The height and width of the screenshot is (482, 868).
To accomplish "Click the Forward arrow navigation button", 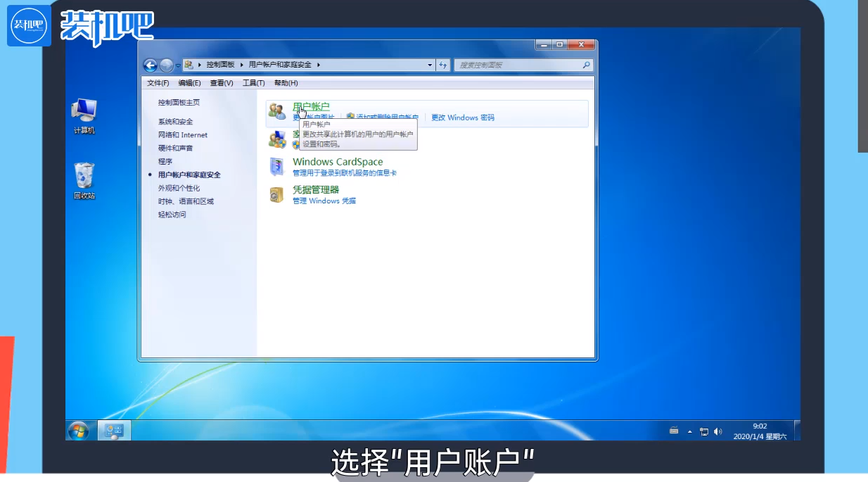I will pyautogui.click(x=166, y=65).
